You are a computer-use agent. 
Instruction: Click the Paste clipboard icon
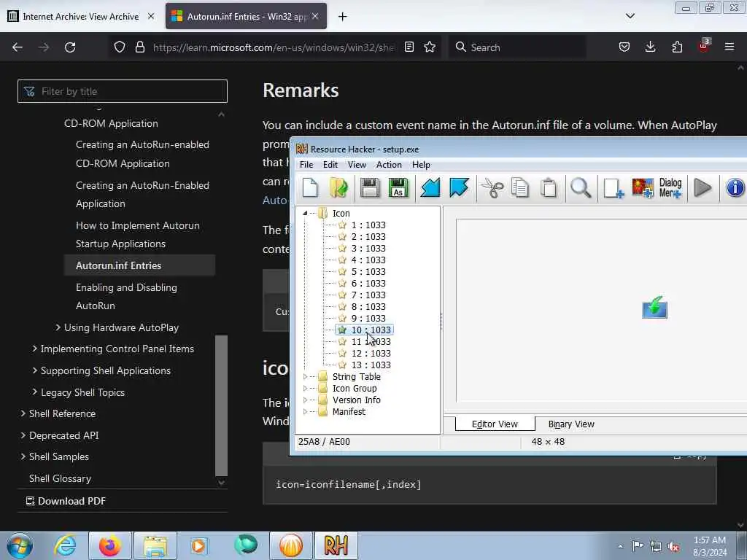pyautogui.click(x=549, y=187)
